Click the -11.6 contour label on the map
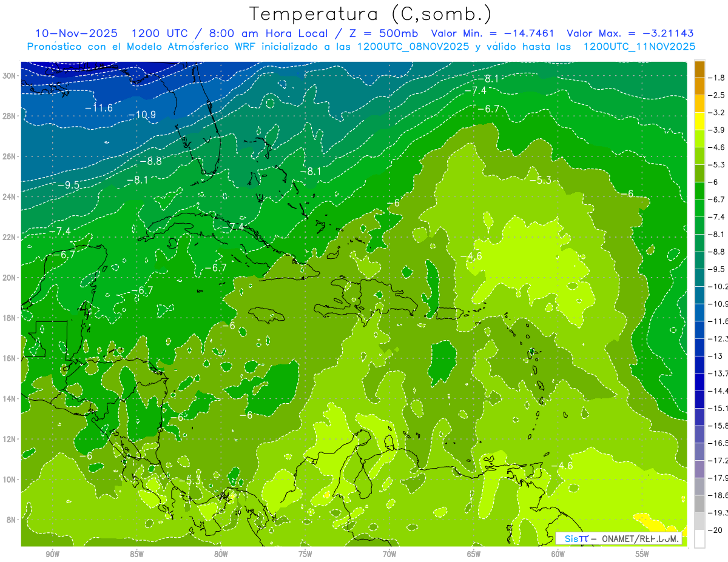This screenshot has width=728, height=562. pos(98,108)
